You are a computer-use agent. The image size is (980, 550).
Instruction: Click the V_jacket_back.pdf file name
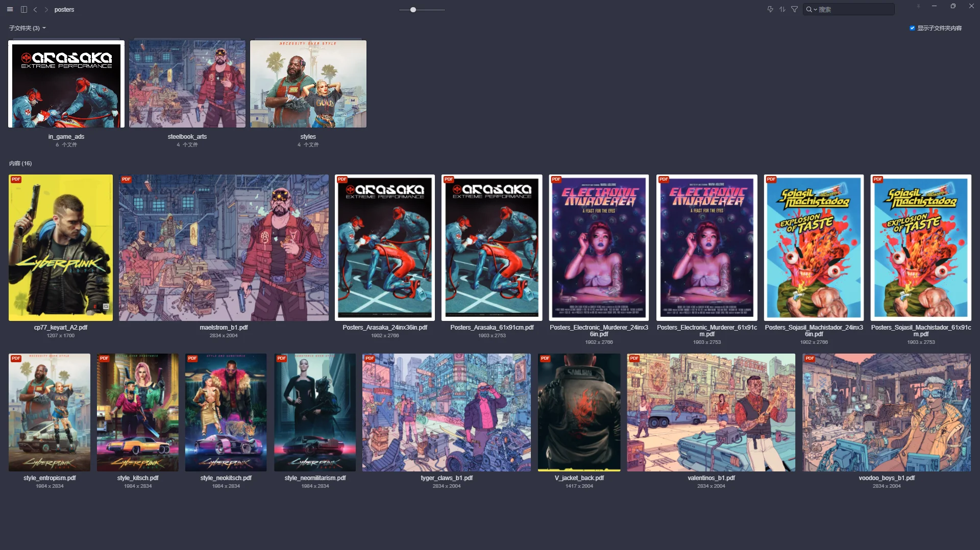coord(579,478)
